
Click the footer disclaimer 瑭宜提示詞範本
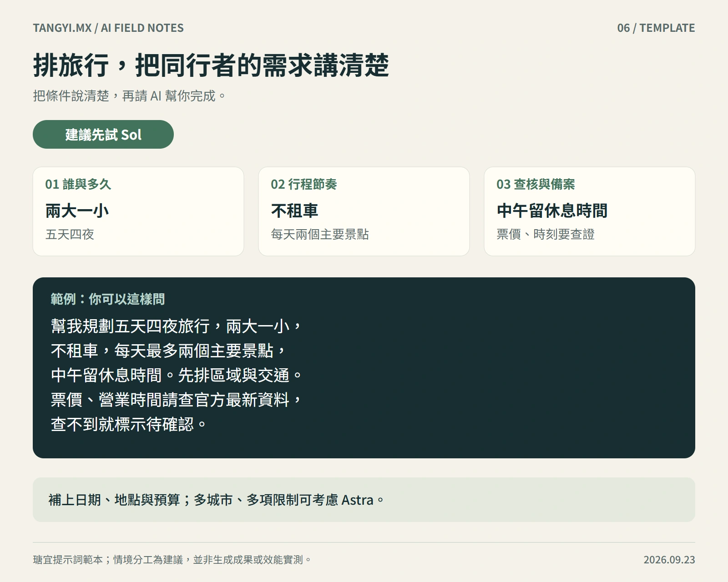click(172, 560)
